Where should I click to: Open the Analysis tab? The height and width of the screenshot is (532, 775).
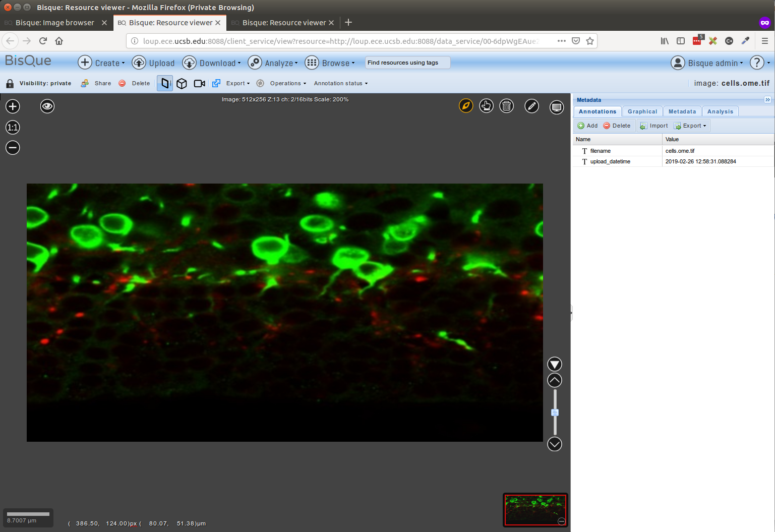coord(720,111)
